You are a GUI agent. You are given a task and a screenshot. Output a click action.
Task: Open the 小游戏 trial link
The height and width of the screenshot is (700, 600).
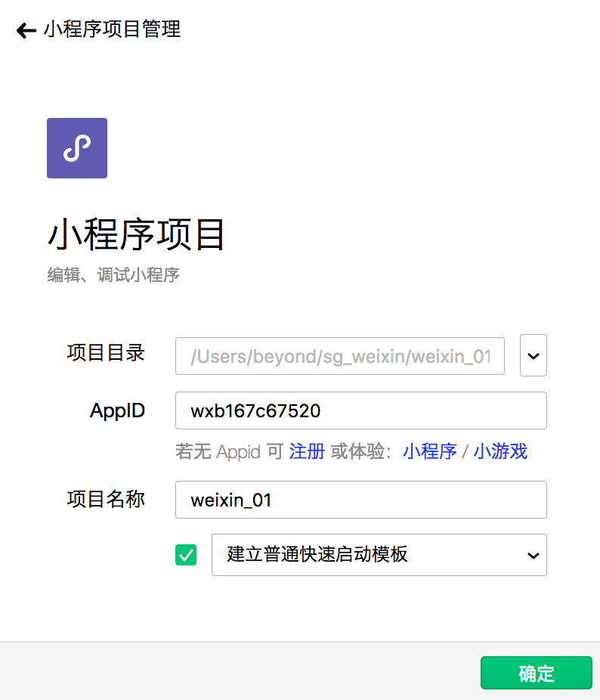tap(500, 451)
